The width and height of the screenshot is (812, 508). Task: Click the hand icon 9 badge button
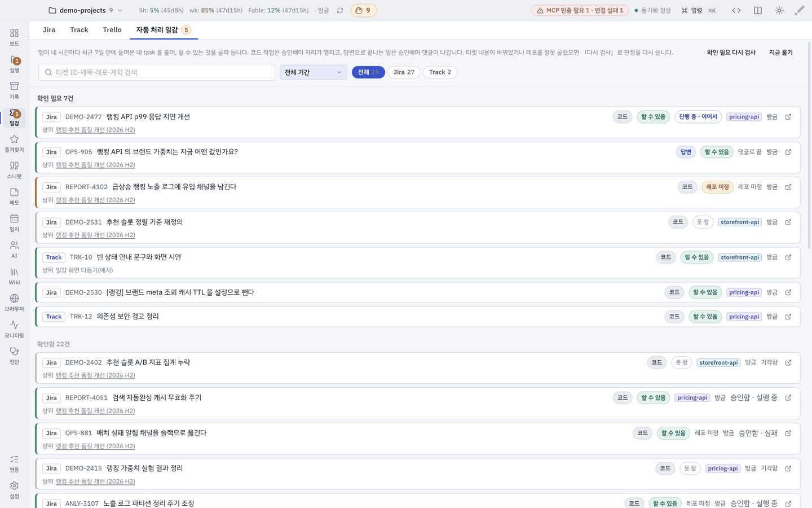coord(364,10)
